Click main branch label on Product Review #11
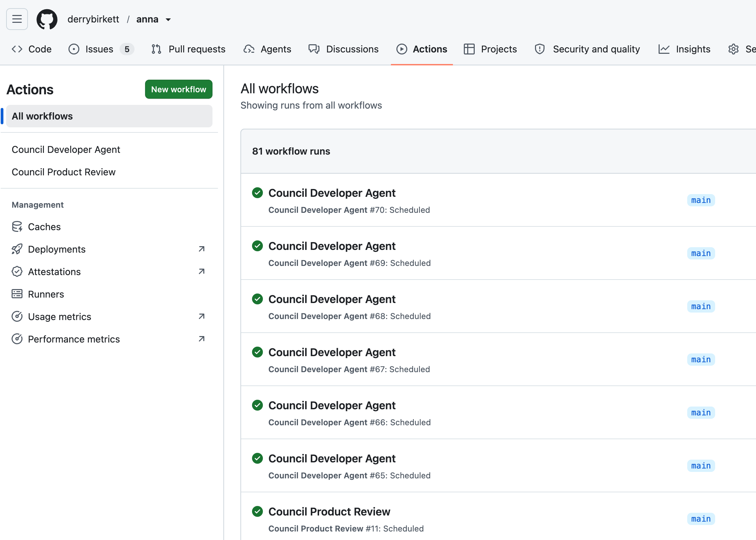This screenshot has width=756, height=540. coord(701,519)
